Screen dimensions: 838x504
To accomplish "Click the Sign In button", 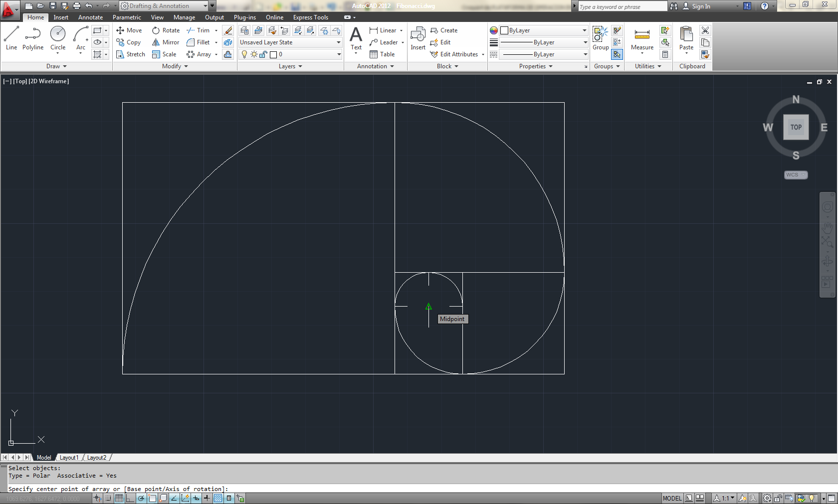I will pyautogui.click(x=696, y=6).
